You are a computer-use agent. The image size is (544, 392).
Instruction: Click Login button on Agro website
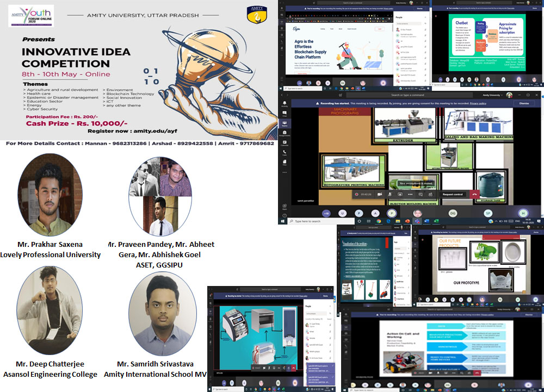pyautogui.click(x=380, y=29)
